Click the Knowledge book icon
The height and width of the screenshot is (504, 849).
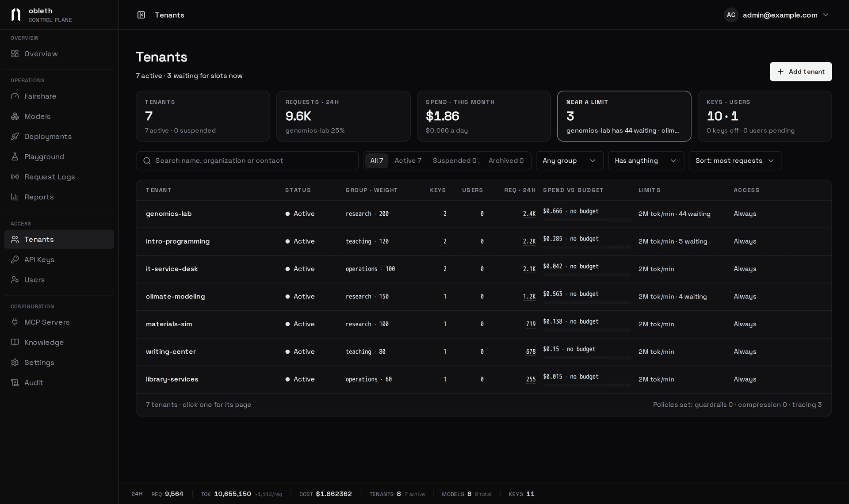point(15,342)
